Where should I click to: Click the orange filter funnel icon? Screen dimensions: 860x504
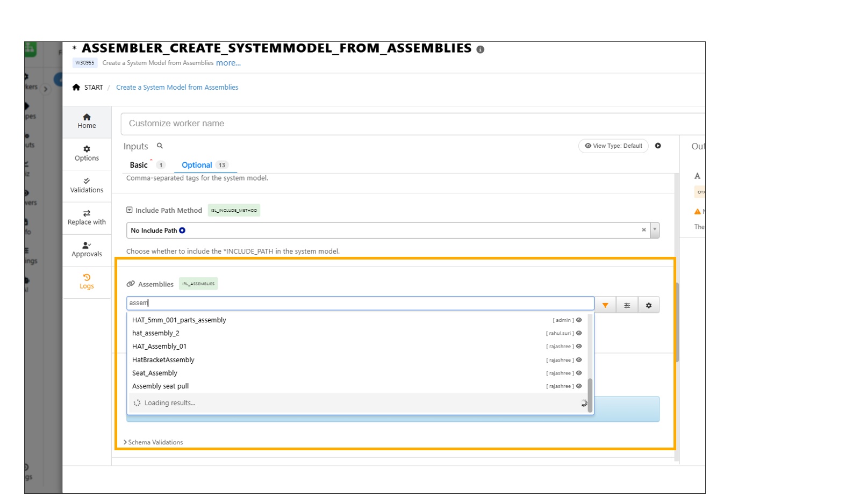(605, 305)
